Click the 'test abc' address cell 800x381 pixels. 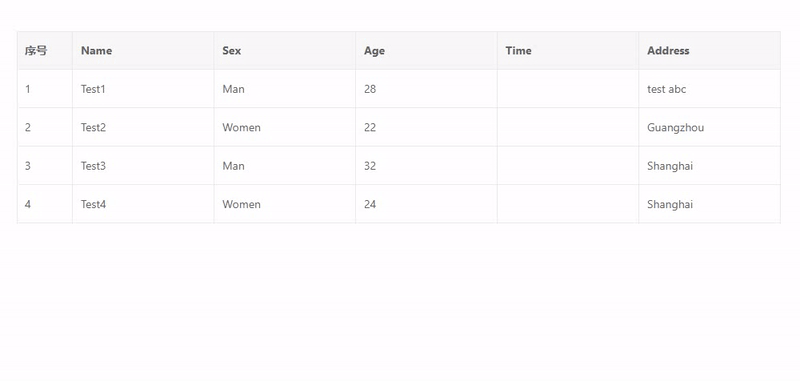coord(710,89)
